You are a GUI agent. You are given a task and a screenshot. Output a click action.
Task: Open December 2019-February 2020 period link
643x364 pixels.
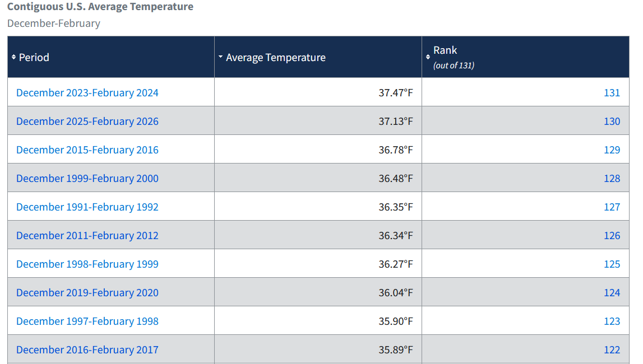tap(87, 293)
